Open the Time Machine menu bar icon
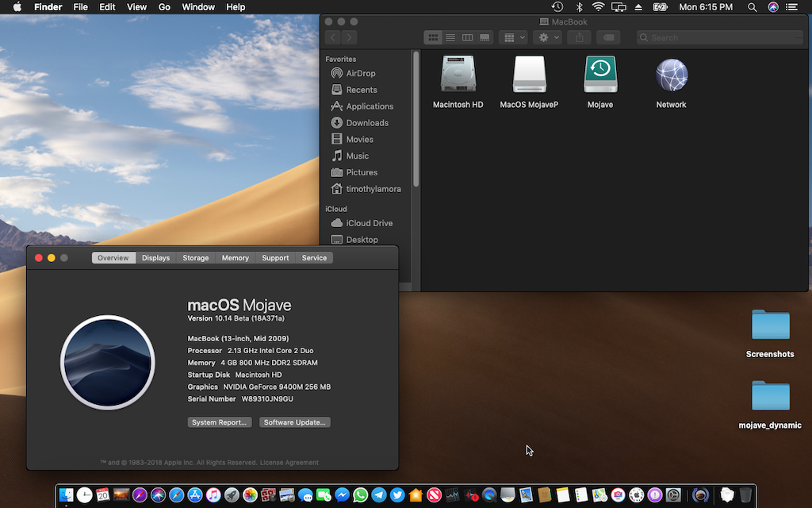The height and width of the screenshot is (508, 812). [x=557, y=6]
